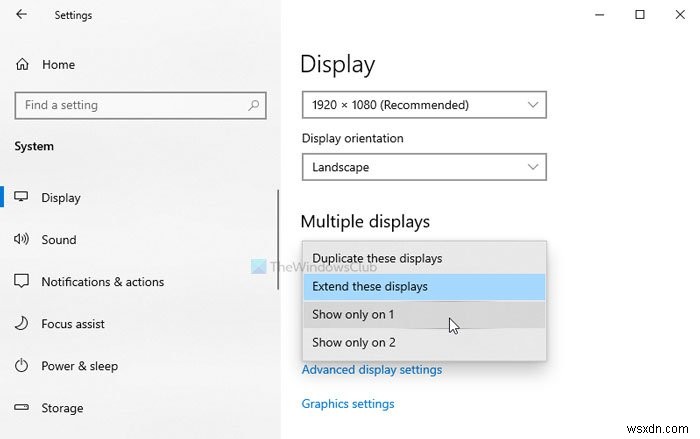700x439 pixels.
Task: Maximize the Settings window
Action: (640, 14)
